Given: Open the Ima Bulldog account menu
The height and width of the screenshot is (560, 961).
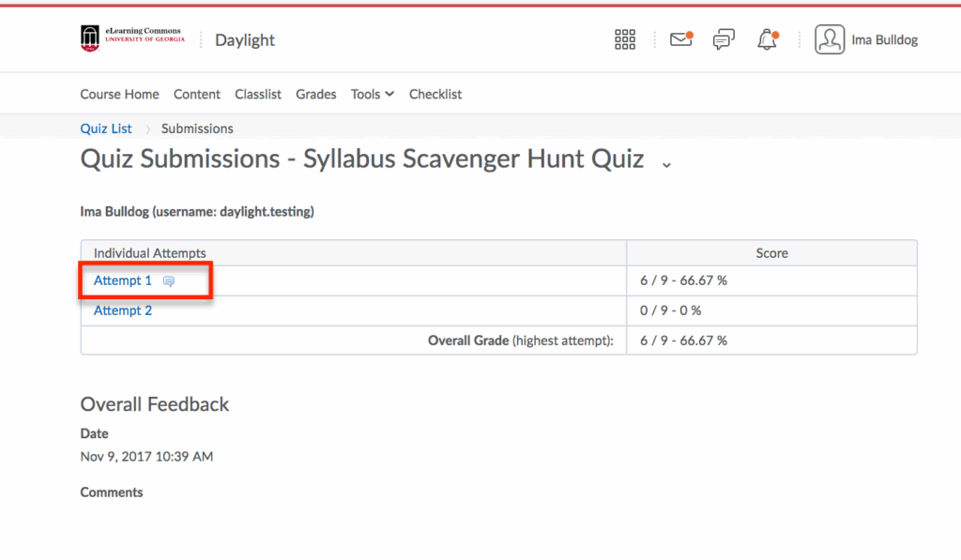Looking at the screenshot, I should coord(884,39).
